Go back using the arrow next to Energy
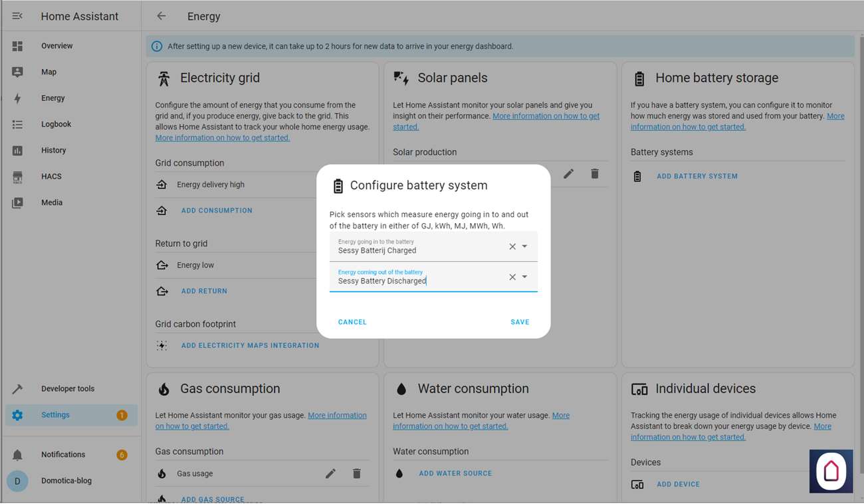The image size is (864, 504). (162, 16)
